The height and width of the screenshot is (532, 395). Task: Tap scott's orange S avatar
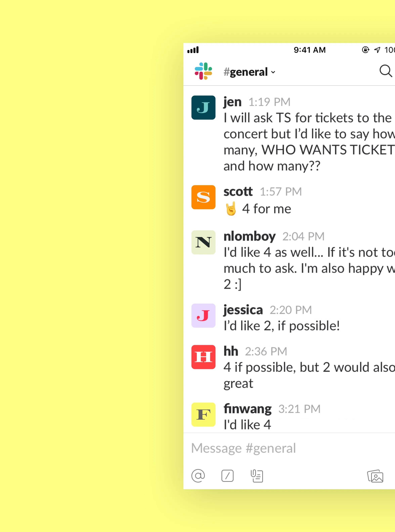click(203, 197)
